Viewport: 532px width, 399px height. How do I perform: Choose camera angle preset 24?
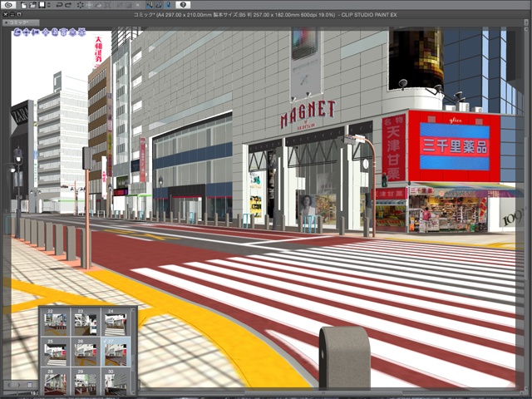coord(116,322)
